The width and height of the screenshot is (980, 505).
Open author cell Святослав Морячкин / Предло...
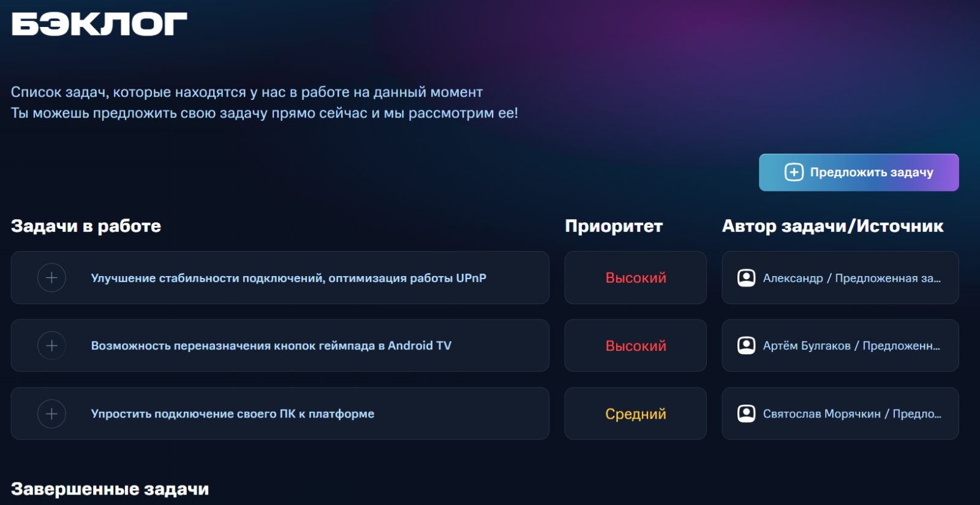point(840,414)
